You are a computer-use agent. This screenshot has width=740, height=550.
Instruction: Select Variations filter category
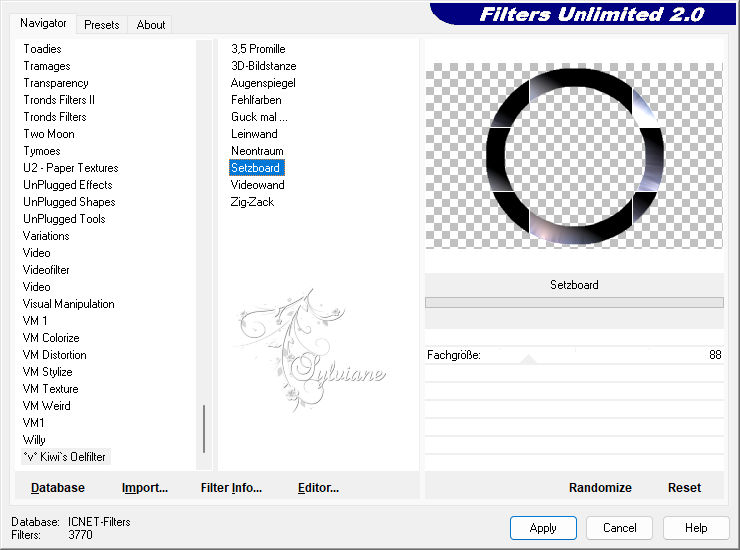[x=46, y=236]
